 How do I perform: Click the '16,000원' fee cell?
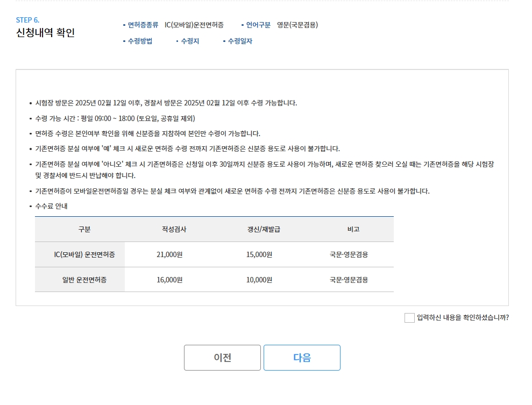click(x=169, y=280)
